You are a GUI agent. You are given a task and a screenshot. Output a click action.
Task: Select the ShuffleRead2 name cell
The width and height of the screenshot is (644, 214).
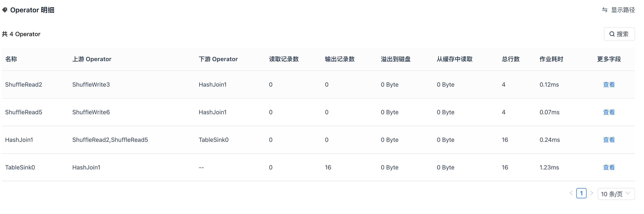click(23, 84)
